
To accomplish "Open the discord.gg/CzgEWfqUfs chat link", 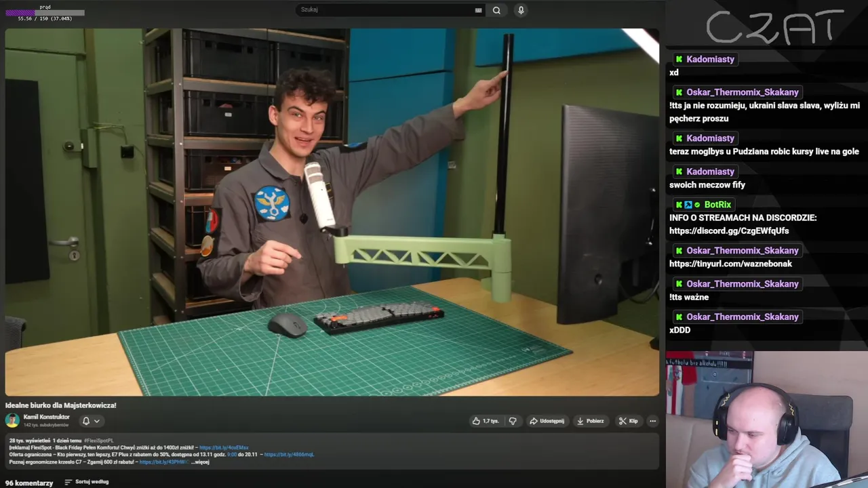I will tap(729, 231).
